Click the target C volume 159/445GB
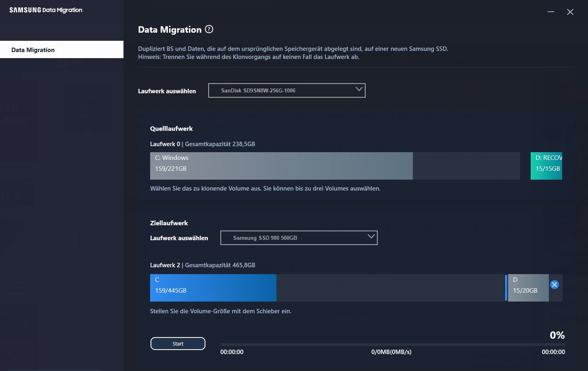 (327, 288)
